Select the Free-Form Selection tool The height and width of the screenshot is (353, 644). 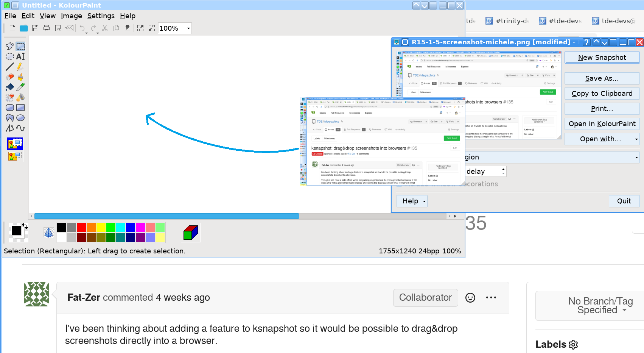pos(10,46)
